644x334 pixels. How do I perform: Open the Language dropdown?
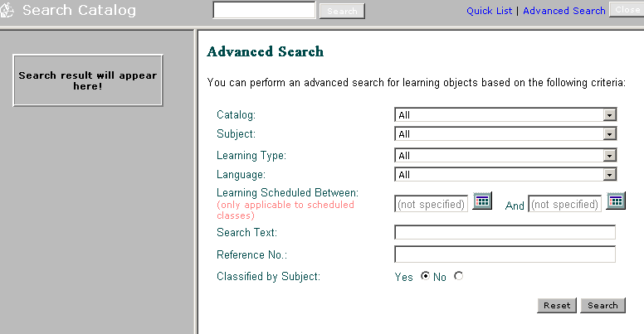pos(609,175)
